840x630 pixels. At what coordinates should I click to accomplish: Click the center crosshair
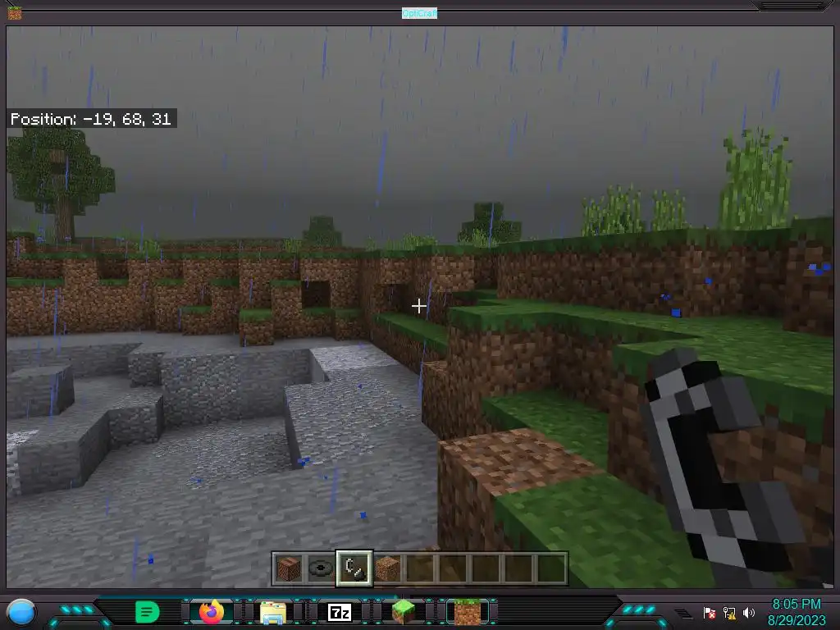419,306
